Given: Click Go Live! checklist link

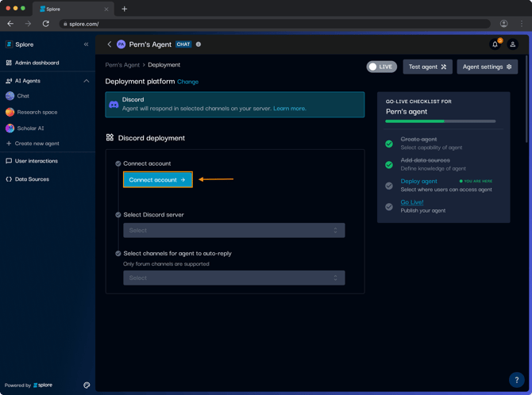Looking at the screenshot, I should click(412, 202).
